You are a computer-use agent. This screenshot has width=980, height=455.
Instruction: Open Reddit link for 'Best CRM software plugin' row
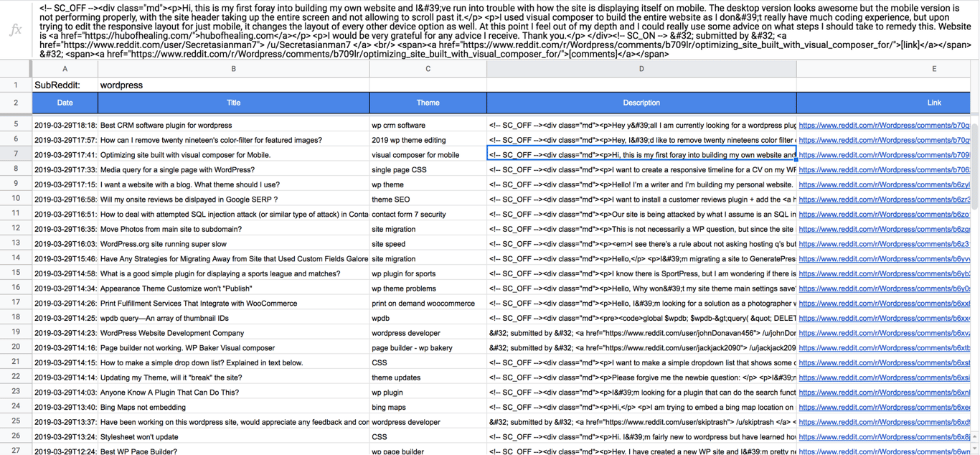click(x=884, y=125)
